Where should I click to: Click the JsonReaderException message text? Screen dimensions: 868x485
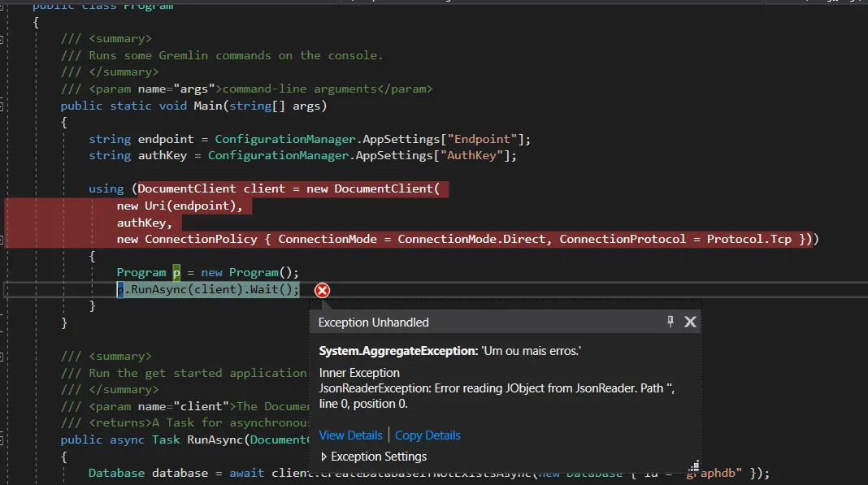[496, 396]
